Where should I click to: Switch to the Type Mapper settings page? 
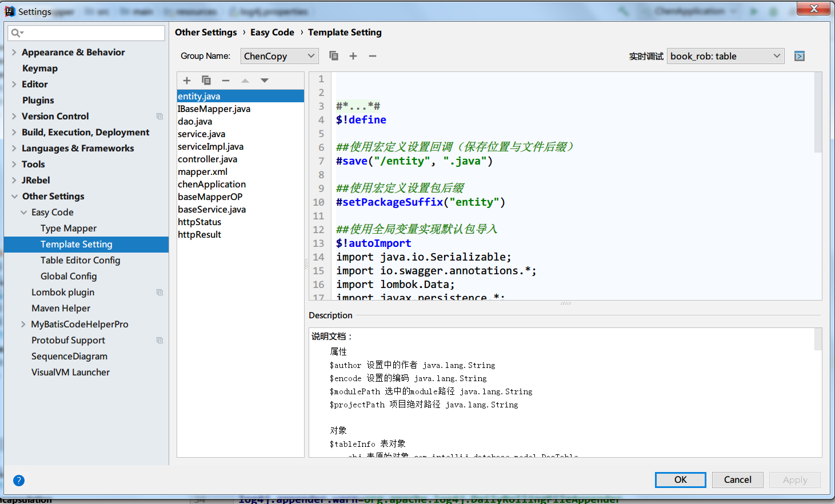click(68, 228)
